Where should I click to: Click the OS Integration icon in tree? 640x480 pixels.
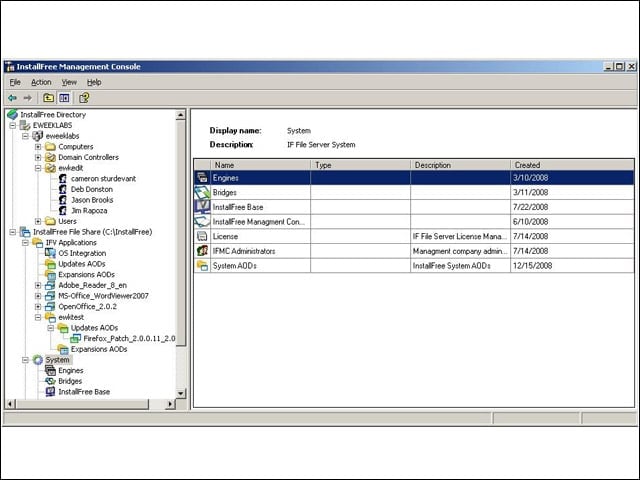50,253
